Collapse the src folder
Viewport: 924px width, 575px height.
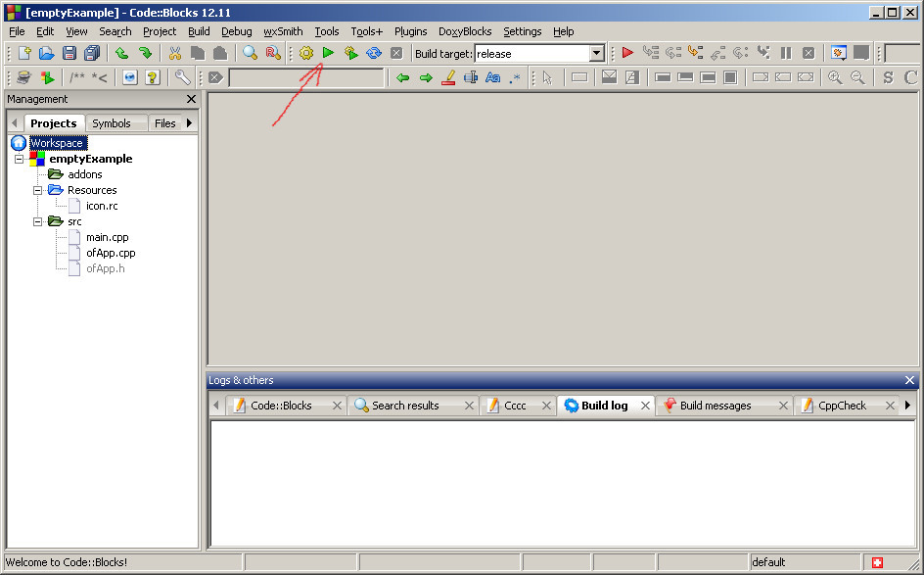[37, 221]
